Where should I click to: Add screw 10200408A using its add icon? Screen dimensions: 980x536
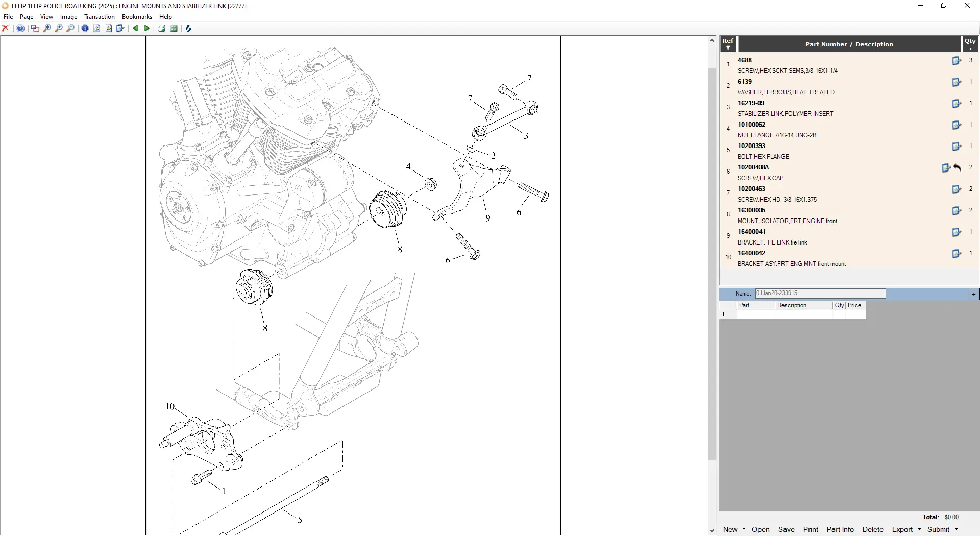pos(946,168)
